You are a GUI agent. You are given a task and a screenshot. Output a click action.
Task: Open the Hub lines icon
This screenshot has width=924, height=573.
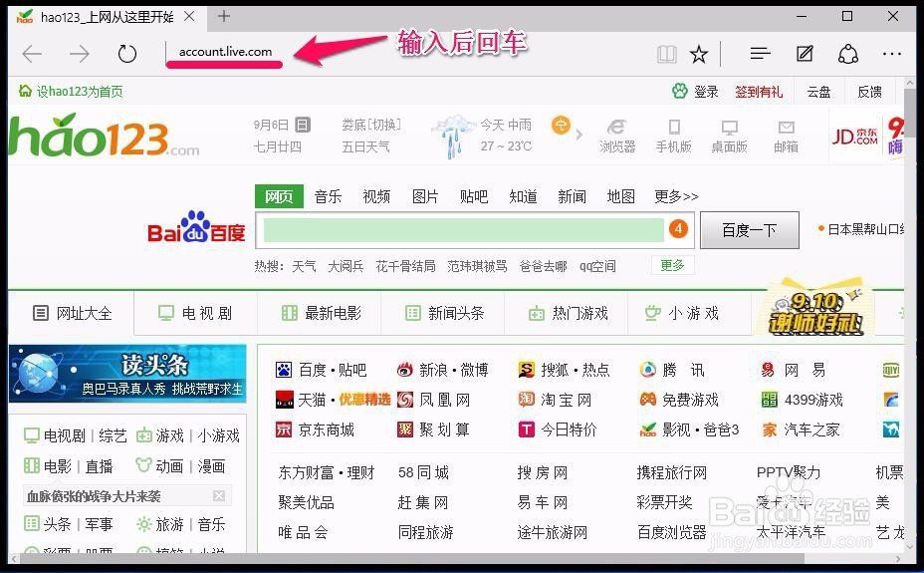(x=760, y=54)
